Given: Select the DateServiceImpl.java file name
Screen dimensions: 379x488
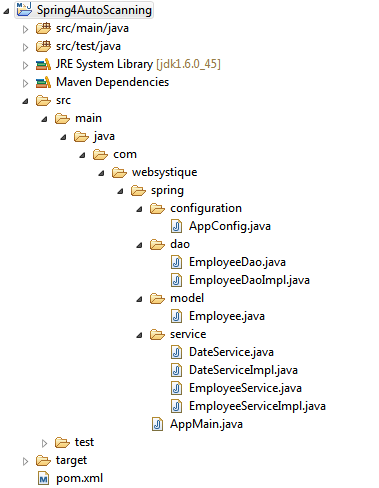Looking at the screenshot, I should pyautogui.click(x=243, y=370).
